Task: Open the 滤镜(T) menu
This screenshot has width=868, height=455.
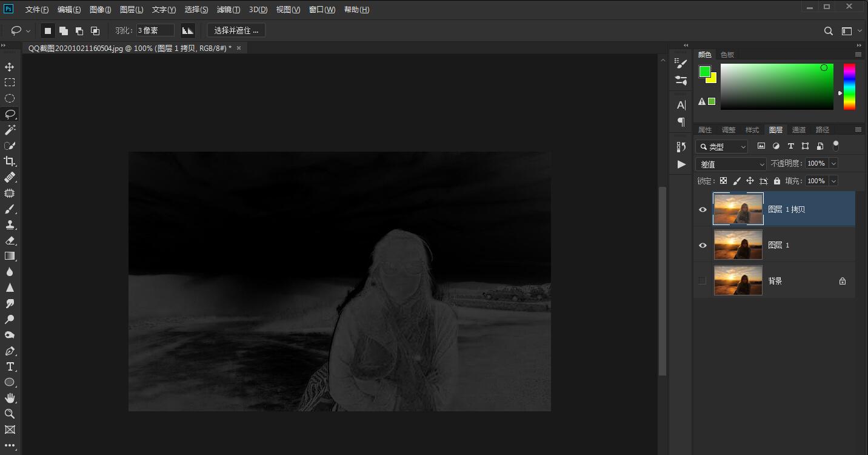Action: pyautogui.click(x=228, y=10)
